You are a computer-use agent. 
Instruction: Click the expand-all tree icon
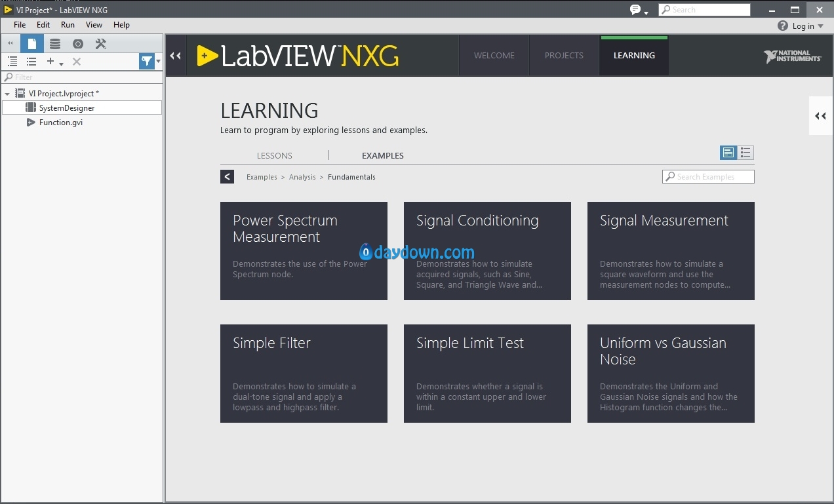point(12,61)
